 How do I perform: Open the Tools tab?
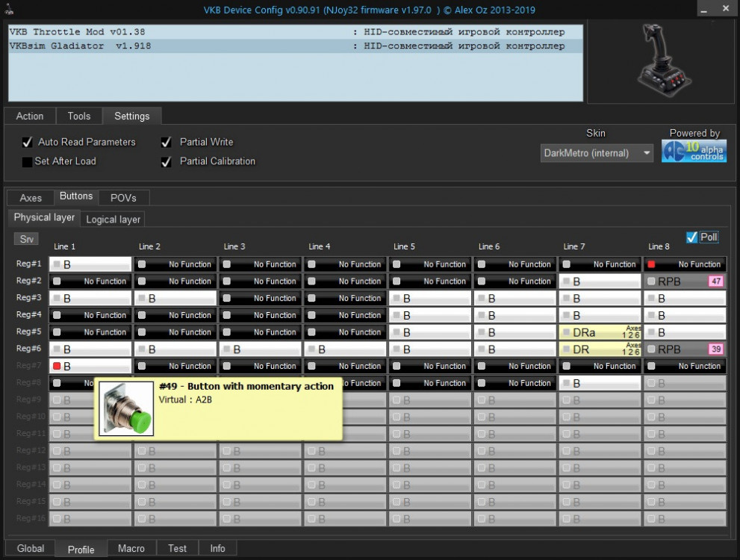pos(79,116)
